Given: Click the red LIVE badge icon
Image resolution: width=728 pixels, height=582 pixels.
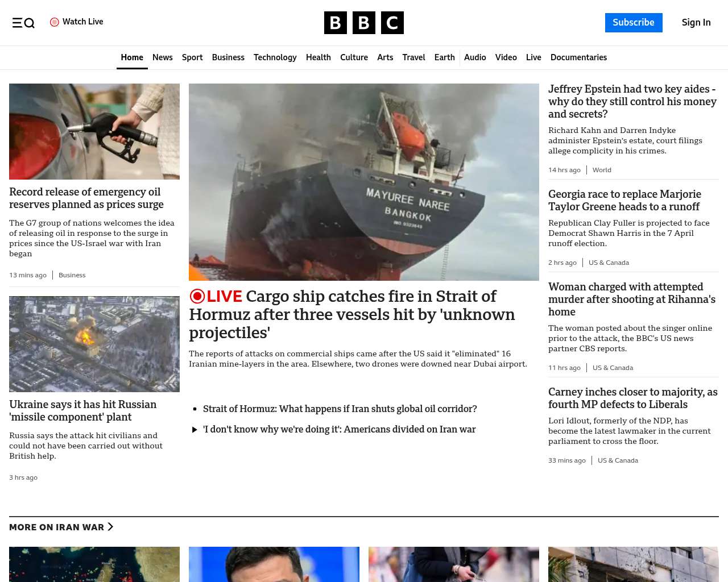Looking at the screenshot, I should [x=197, y=296].
